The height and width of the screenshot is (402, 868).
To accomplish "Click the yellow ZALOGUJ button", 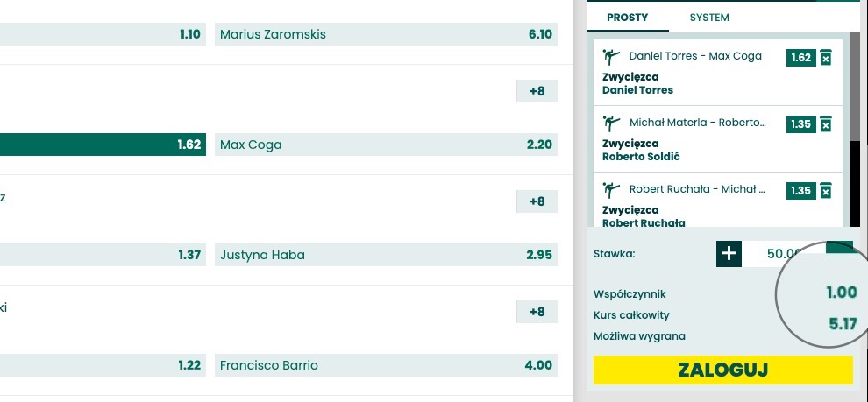I will [723, 370].
